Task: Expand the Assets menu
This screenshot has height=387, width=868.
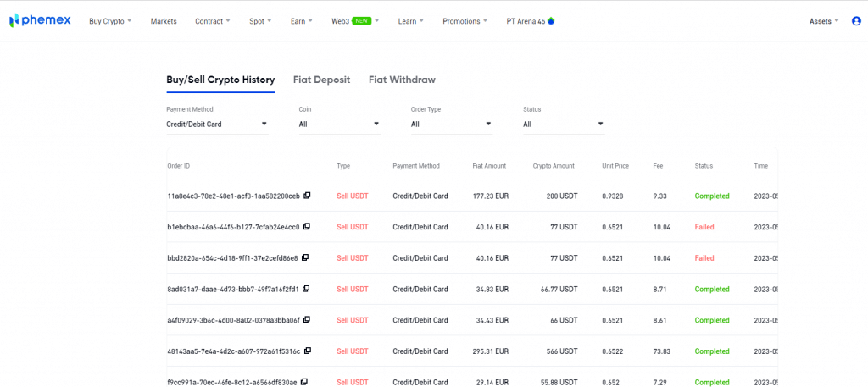Action: 824,21
